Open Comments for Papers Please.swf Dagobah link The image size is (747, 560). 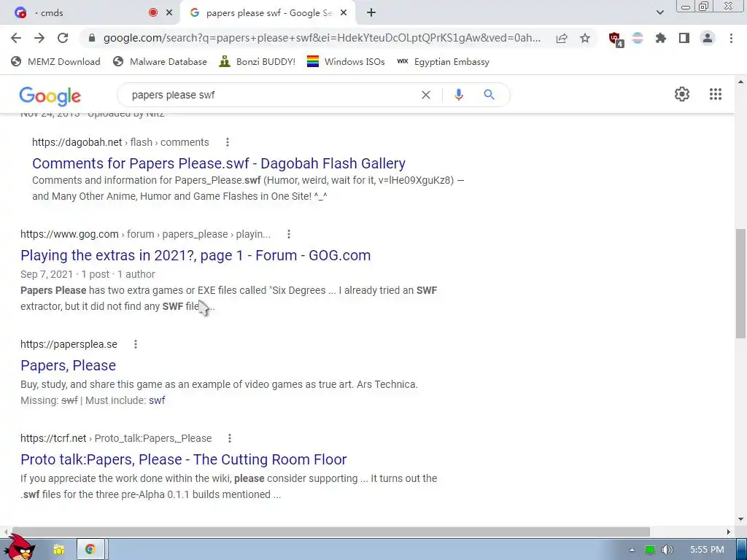(x=219, y=163)
